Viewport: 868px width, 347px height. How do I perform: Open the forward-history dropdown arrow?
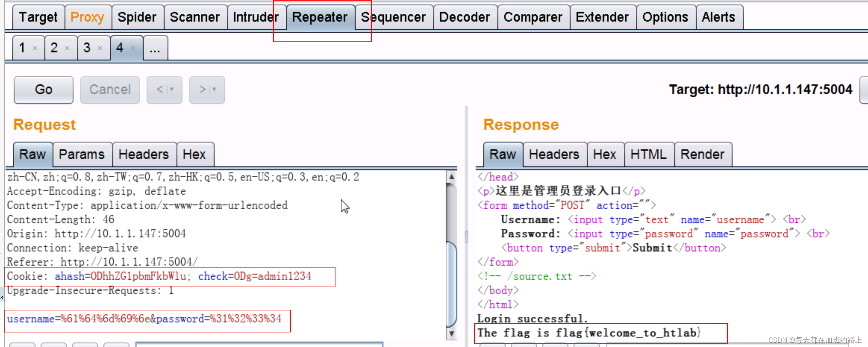213,90
